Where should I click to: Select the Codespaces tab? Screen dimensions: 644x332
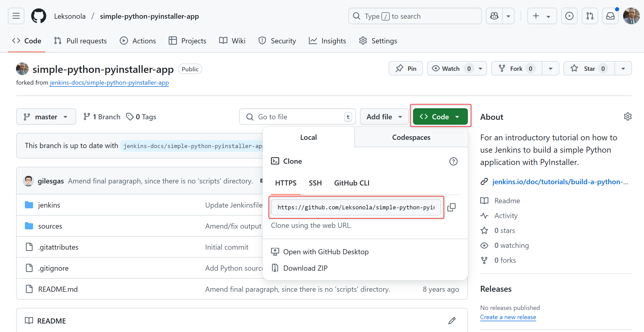[411, 137]
